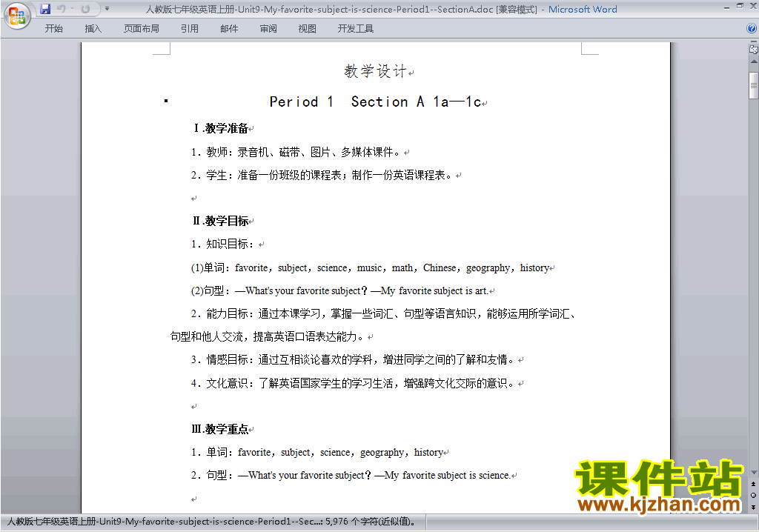
Task: Switch to the 引用 tab
Action: 190,29
